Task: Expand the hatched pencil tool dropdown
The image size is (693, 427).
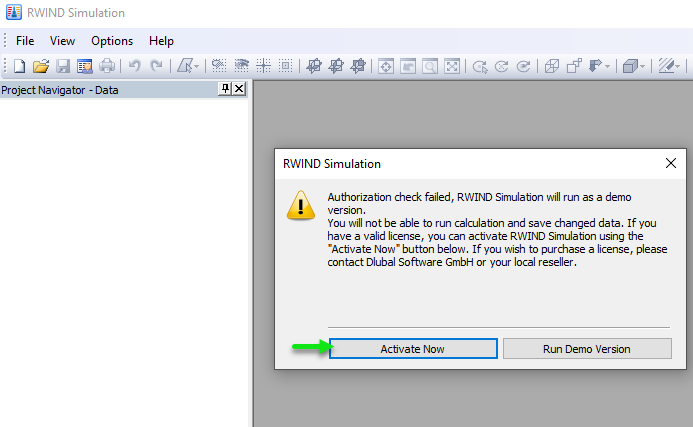Action: [x=677, y=67]
